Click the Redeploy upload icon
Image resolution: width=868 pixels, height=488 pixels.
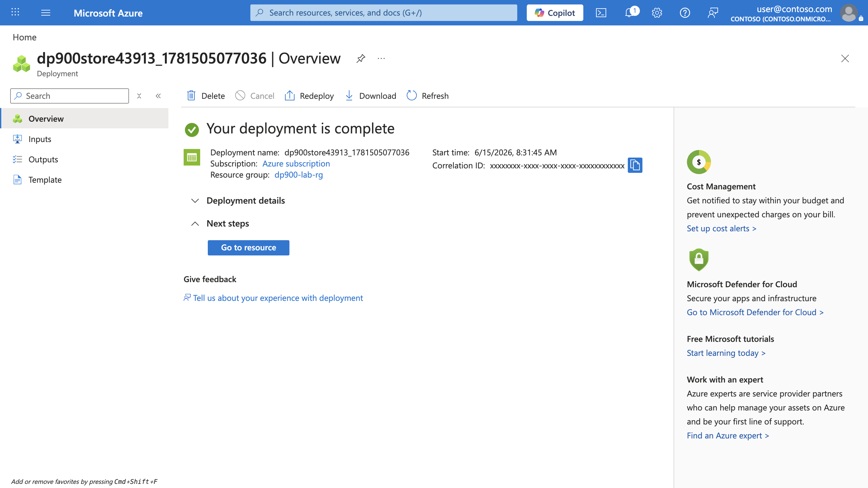point(289,96)
